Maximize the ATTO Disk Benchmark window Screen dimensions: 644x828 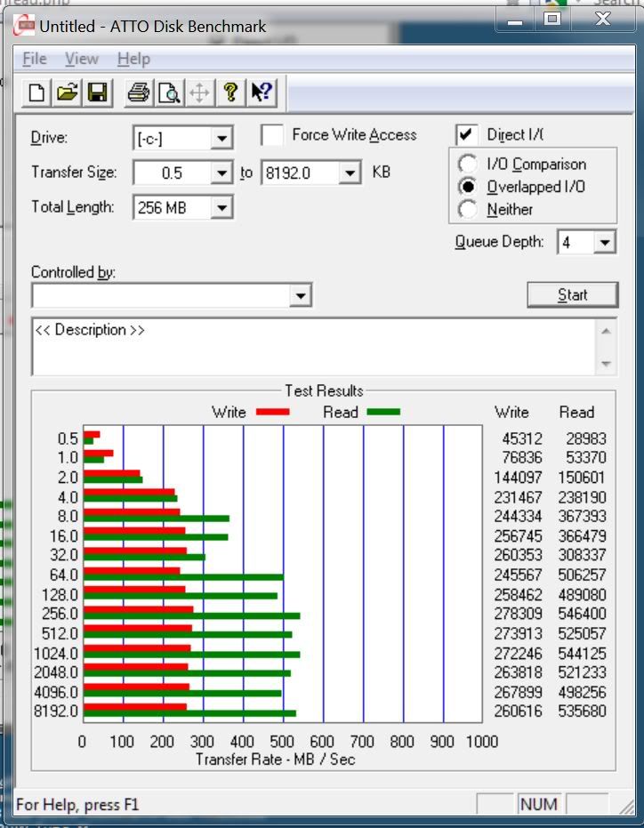[552, 20]
